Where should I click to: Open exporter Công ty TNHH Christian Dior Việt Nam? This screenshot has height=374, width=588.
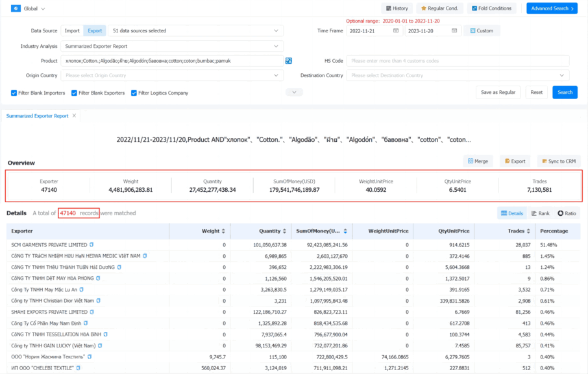coord(53,301)
